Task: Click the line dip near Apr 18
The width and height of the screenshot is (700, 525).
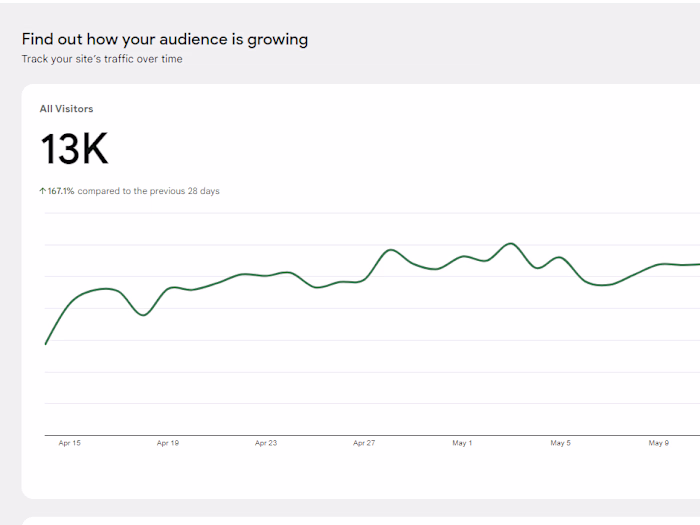Action: 143,315
